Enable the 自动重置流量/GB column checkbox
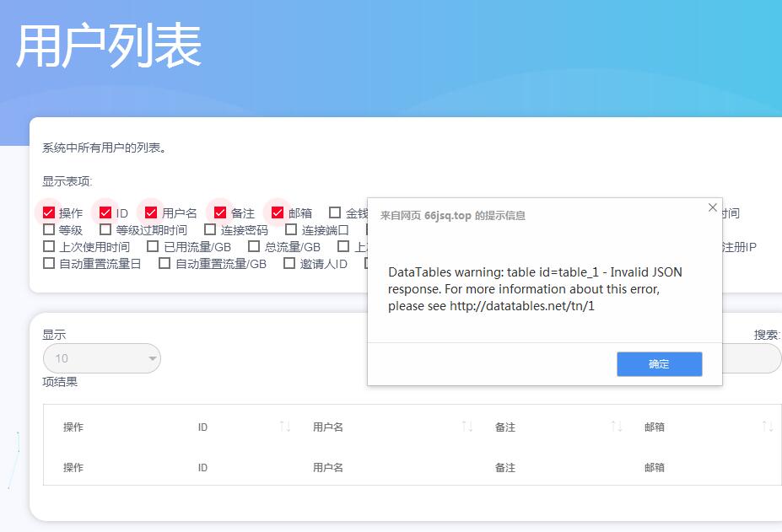This screenshot has width=782, height=532. click(x=164, y=263)
